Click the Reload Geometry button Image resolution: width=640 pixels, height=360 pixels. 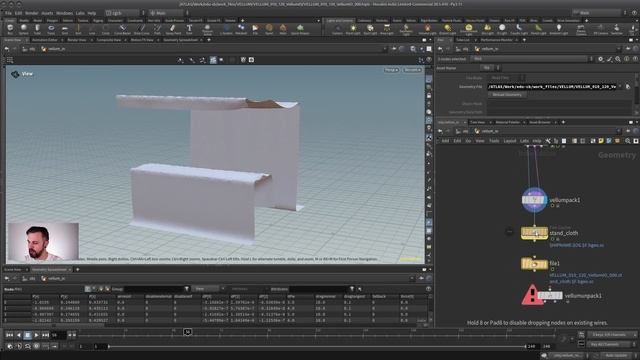click(x=507, y=95)
